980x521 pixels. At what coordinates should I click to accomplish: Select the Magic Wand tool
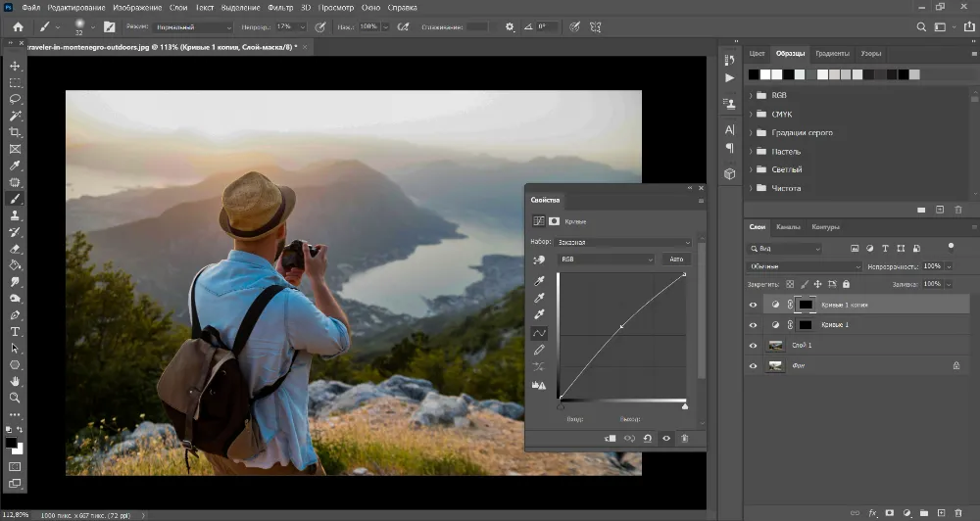pos(15,116)
